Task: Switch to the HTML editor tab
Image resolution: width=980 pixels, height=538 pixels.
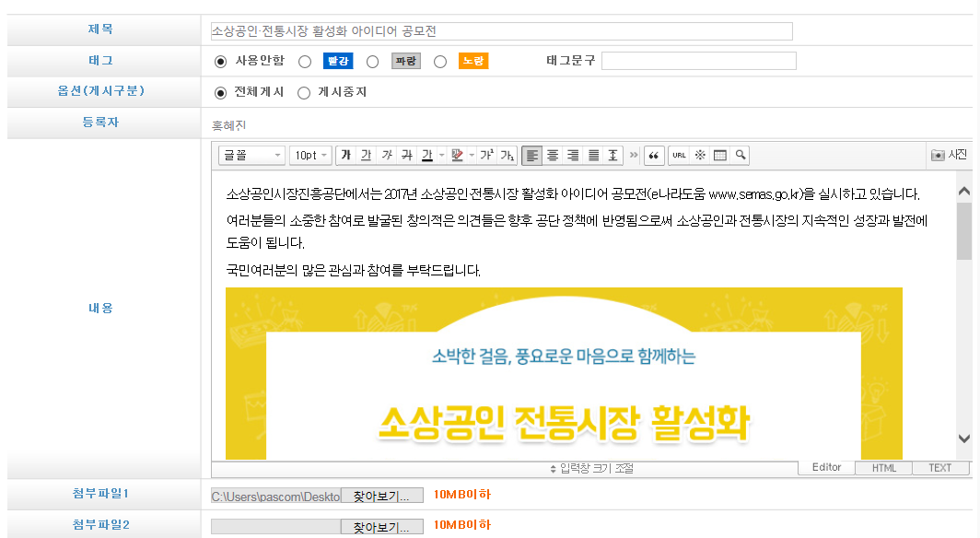Action: pyautogui.click(x=883, y=468)
